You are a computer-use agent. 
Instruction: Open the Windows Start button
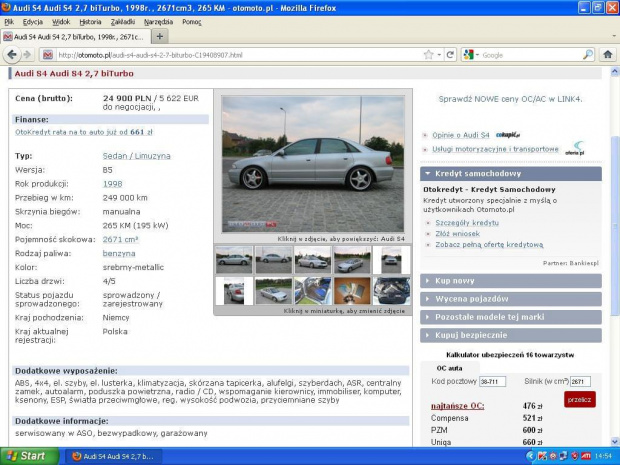(x=29, y=456)
